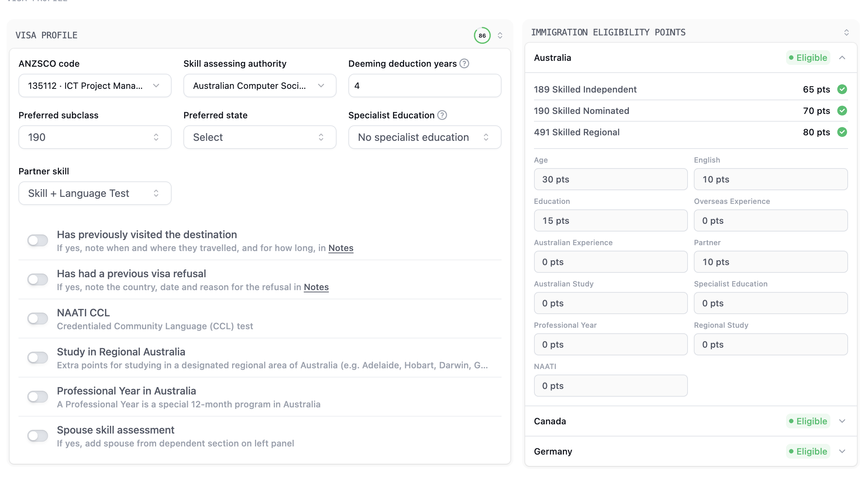Click the green checkmark for 491 Skilled Regional
Image resolution: width=868 pixels, height=480 pixels.
(842, 132)
